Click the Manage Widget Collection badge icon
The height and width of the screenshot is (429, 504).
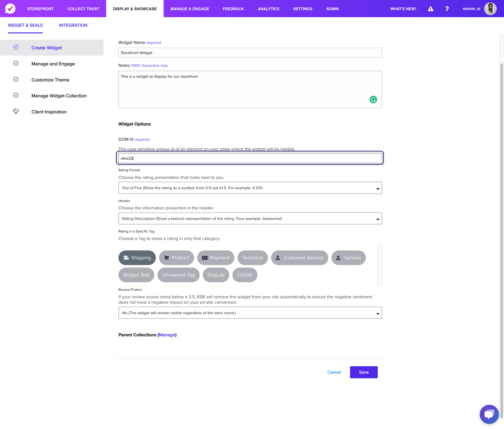click(x=16, y=95)
